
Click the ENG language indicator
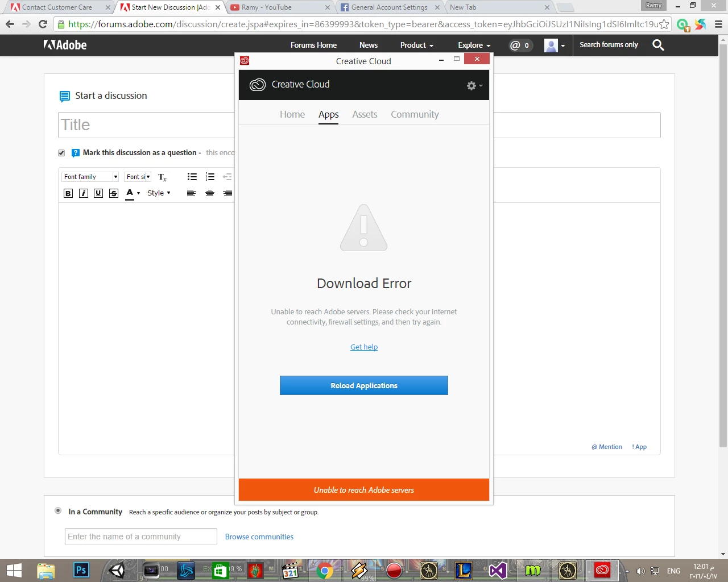[673, 571]
